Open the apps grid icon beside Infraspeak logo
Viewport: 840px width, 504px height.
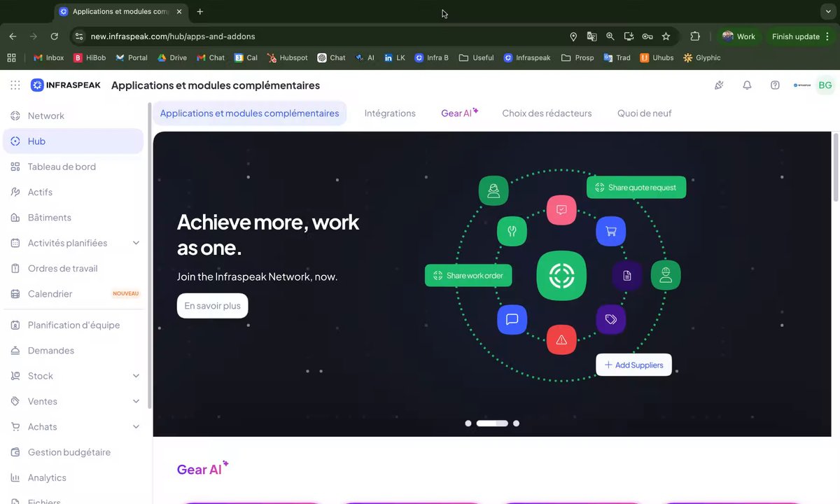tap(15, 85)
